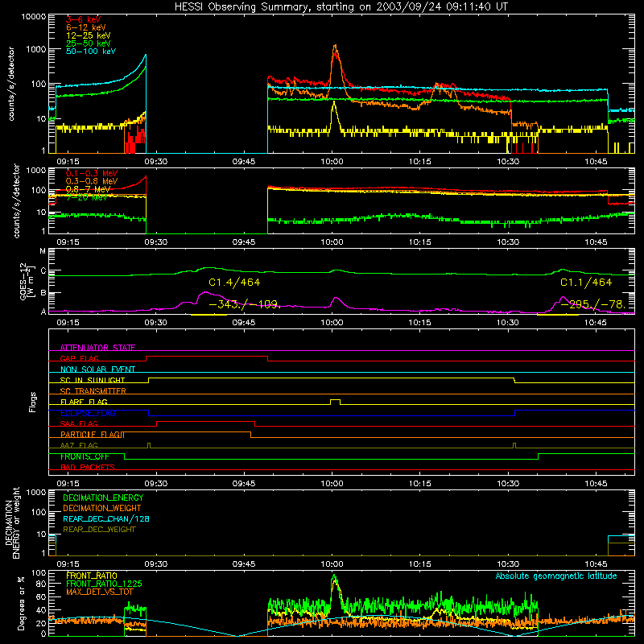Select the FLARE_FLAG label
644x644 pixels.
pyautogui.click(x=84, y=402)
